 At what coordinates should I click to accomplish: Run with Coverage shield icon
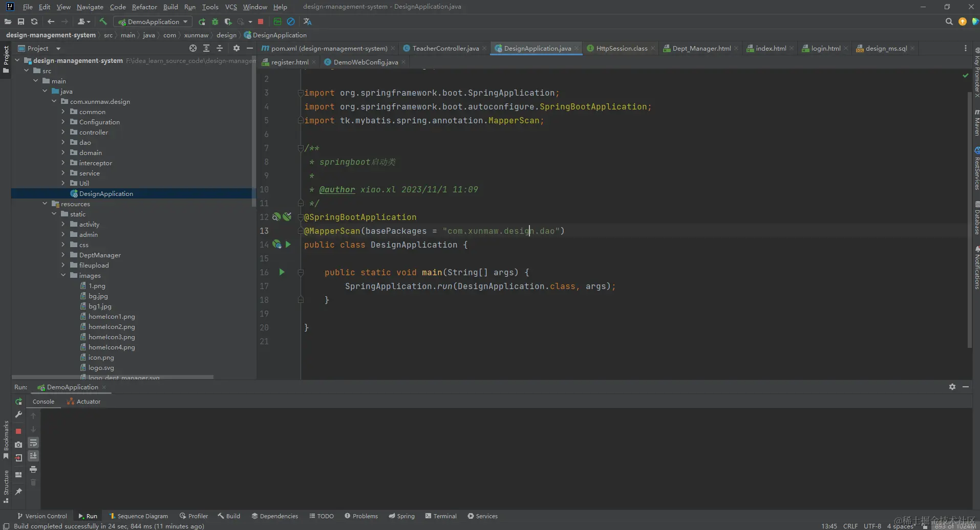[228, 21]
